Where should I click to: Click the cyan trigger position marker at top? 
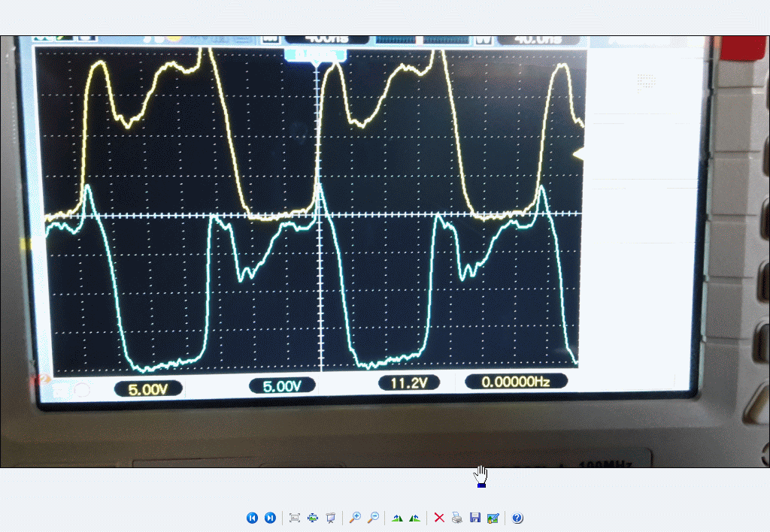point(315,55)
